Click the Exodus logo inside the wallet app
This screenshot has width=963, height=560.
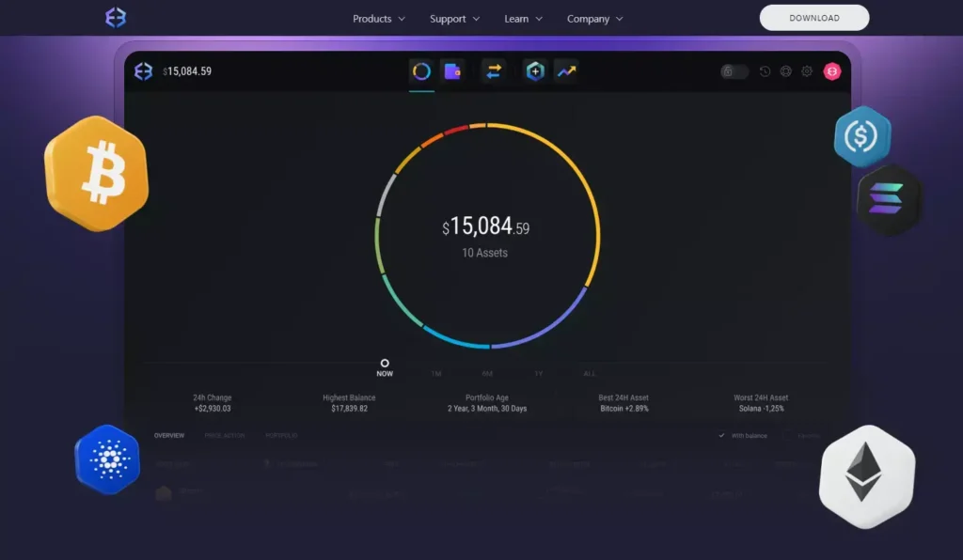(x=143, y=71)
